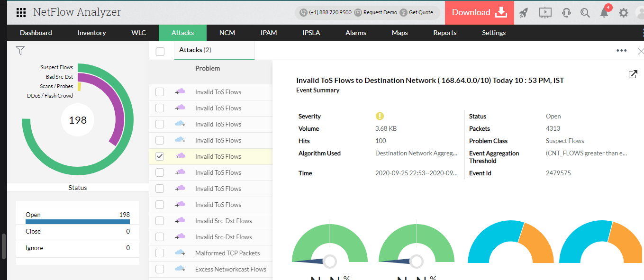644x280 pixels.
Task: Open the Maps tab
Action: tap(400, 33)
